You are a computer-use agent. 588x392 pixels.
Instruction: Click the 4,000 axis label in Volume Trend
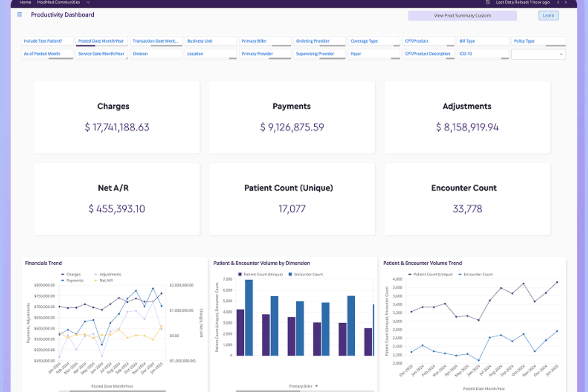397,279
